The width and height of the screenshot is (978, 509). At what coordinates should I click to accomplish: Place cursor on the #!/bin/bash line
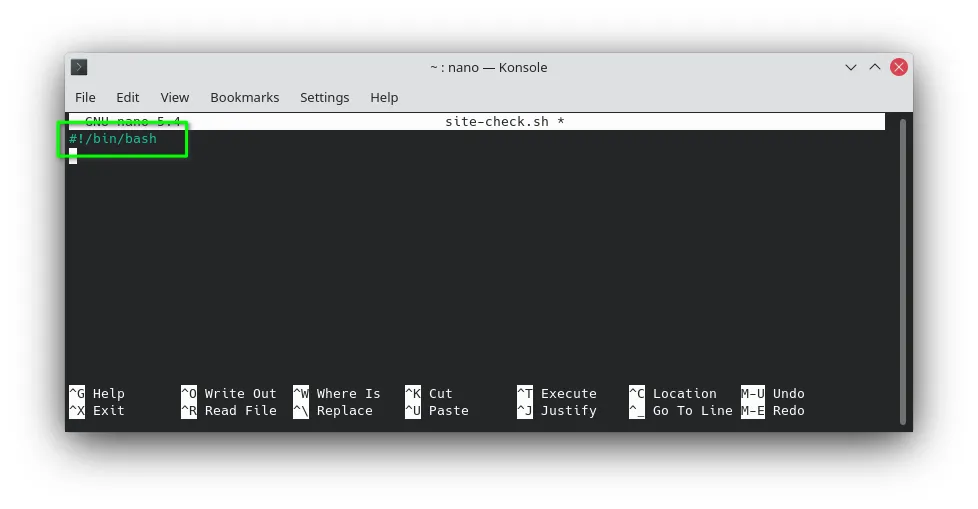click(113, 138)
